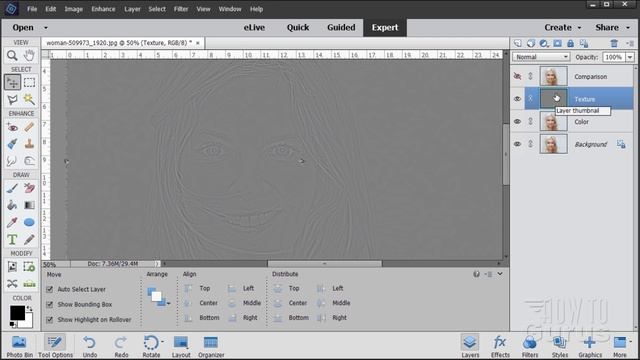Open the Rotate dropdown arrow

(162, 341)
